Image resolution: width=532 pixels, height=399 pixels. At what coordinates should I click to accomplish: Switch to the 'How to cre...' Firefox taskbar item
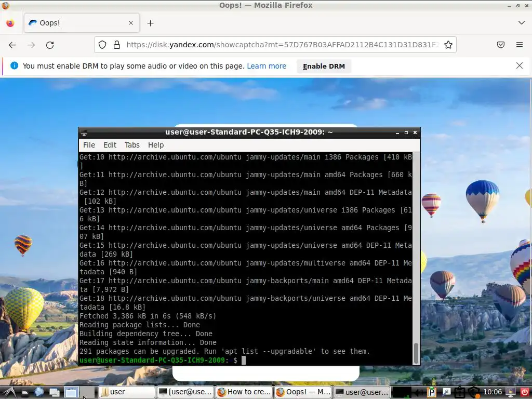(244, 392)
